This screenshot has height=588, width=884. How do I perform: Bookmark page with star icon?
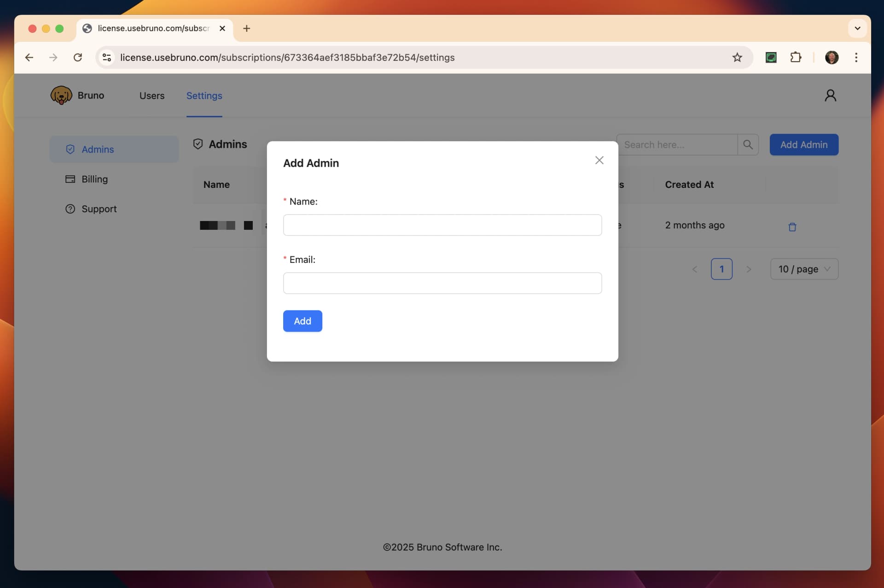coord(737,58)
